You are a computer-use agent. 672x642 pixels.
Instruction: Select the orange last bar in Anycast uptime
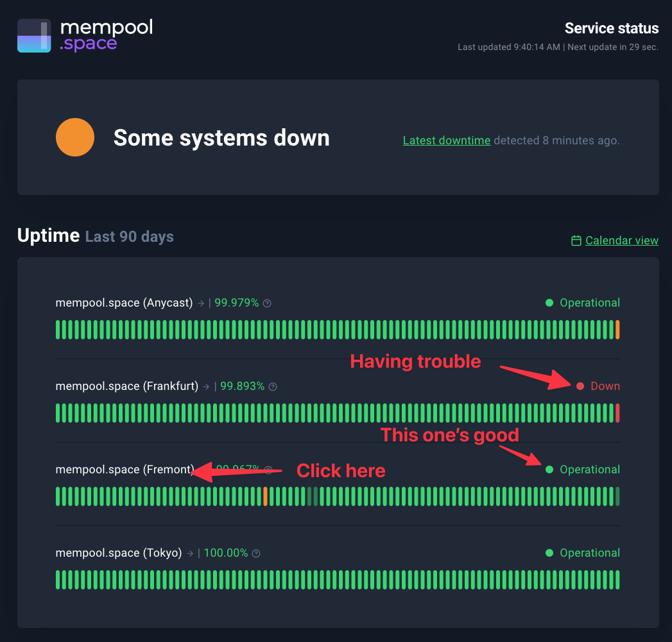coord(617,330)
